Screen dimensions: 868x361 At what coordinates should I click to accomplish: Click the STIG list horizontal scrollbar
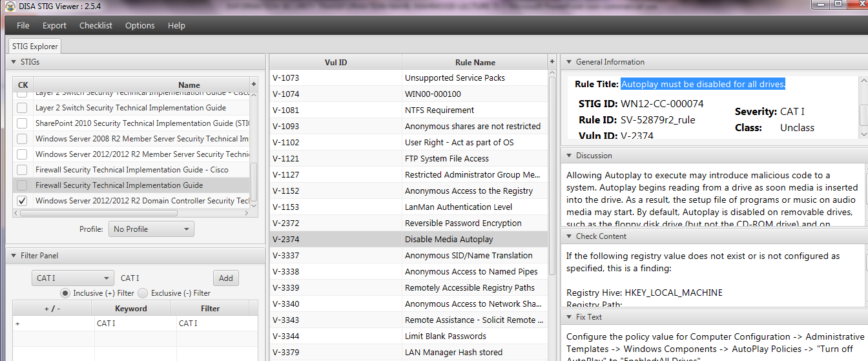point(98,213)
